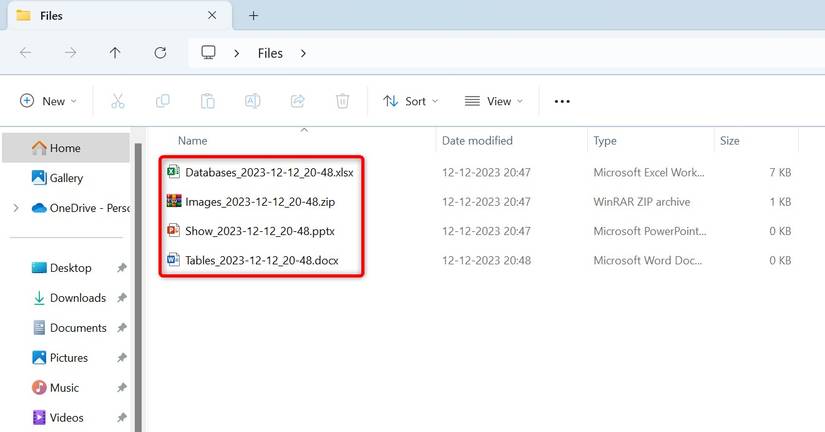Click Files in the address breadcrumb
Image resolution: width=825 pixels, height=432 pixels.
(270, 53)
